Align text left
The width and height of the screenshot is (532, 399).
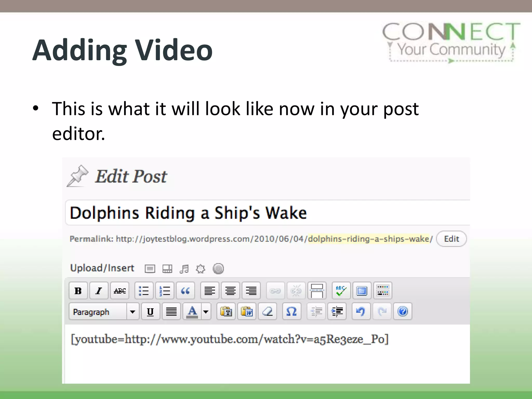(x=210, y=291)
